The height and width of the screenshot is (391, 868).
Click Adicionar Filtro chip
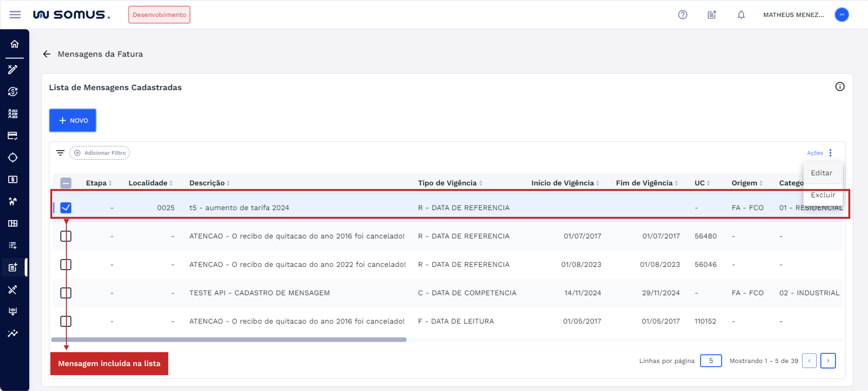[x=100, y=153]
